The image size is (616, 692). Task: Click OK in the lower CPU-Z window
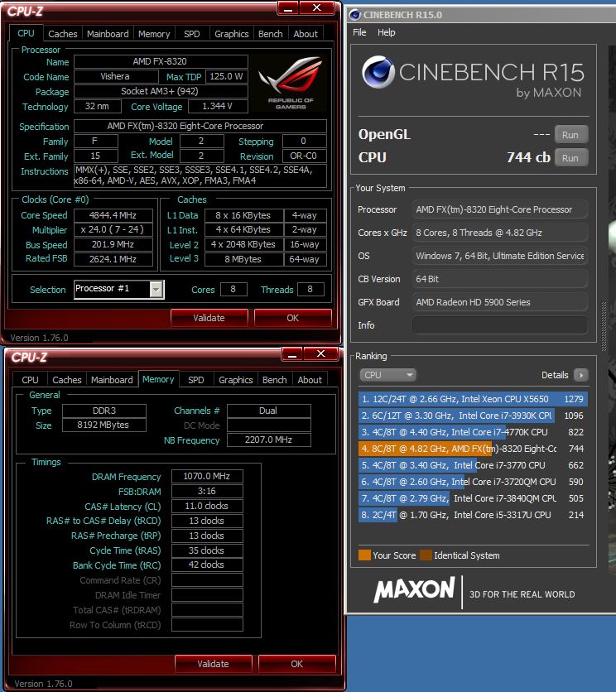[296, 664]
